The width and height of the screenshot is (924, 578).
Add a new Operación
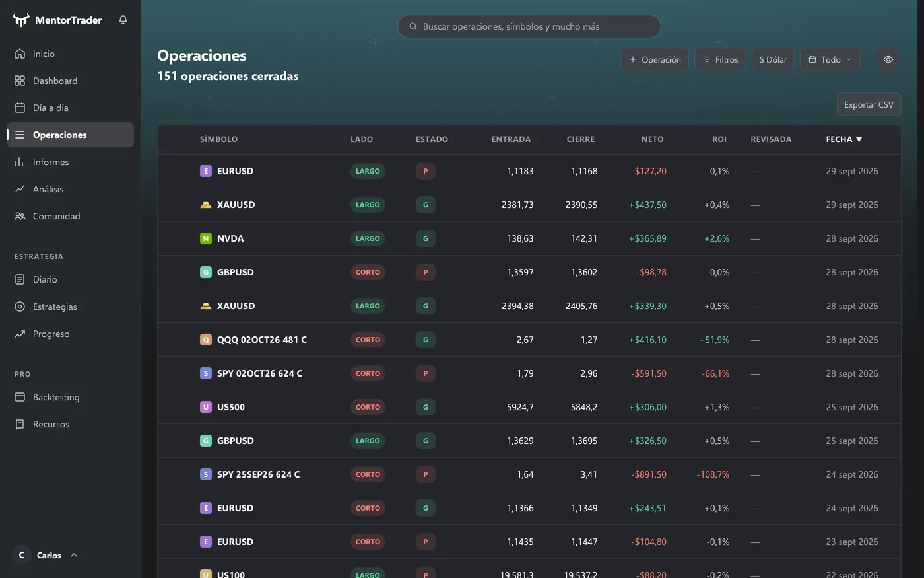coord(655,59)
